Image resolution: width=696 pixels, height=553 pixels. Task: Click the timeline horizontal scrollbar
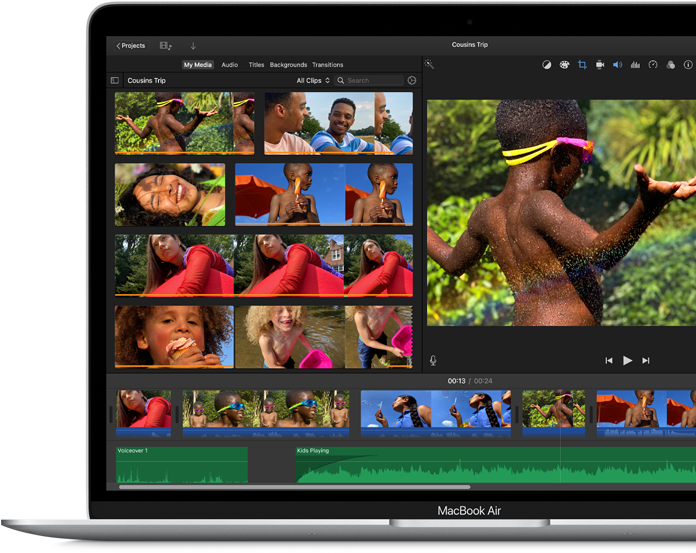pos(280,487)
